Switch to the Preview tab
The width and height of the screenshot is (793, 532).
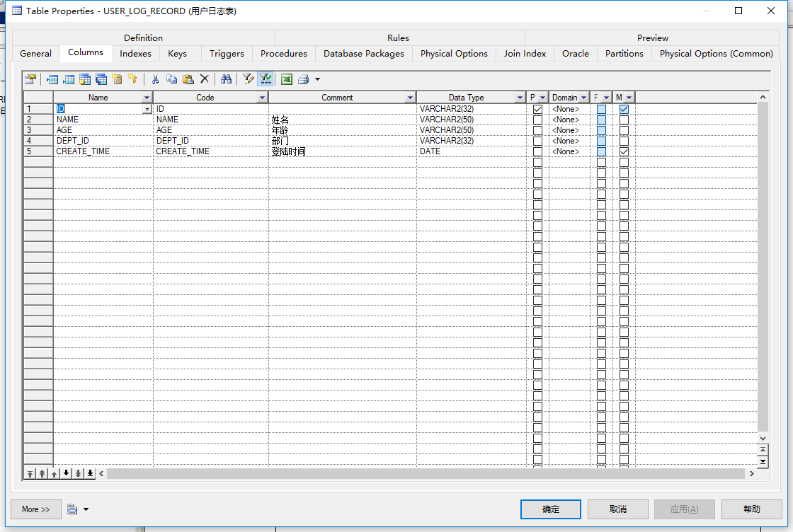point(652,38)
